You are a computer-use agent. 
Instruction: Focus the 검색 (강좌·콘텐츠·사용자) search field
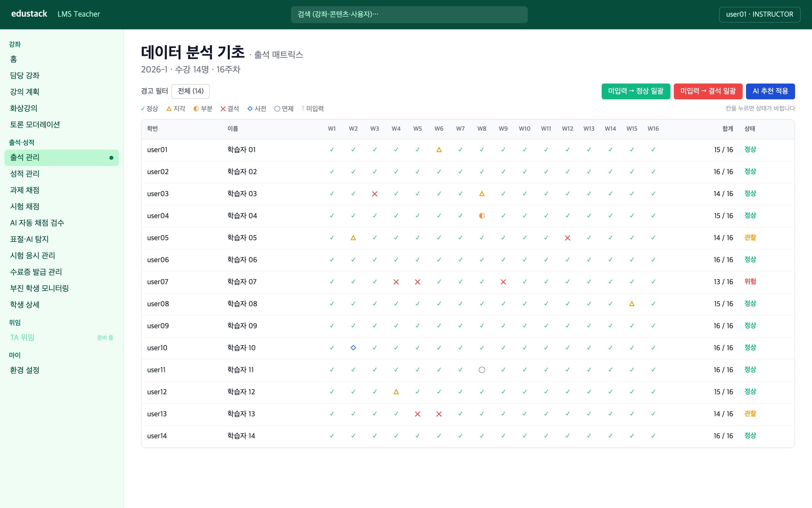pyautogui.click(x=409, y=14)
